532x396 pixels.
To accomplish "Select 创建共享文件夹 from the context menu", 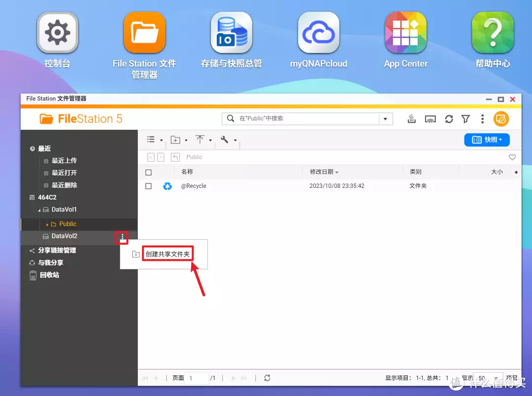I will coord(167,253).
